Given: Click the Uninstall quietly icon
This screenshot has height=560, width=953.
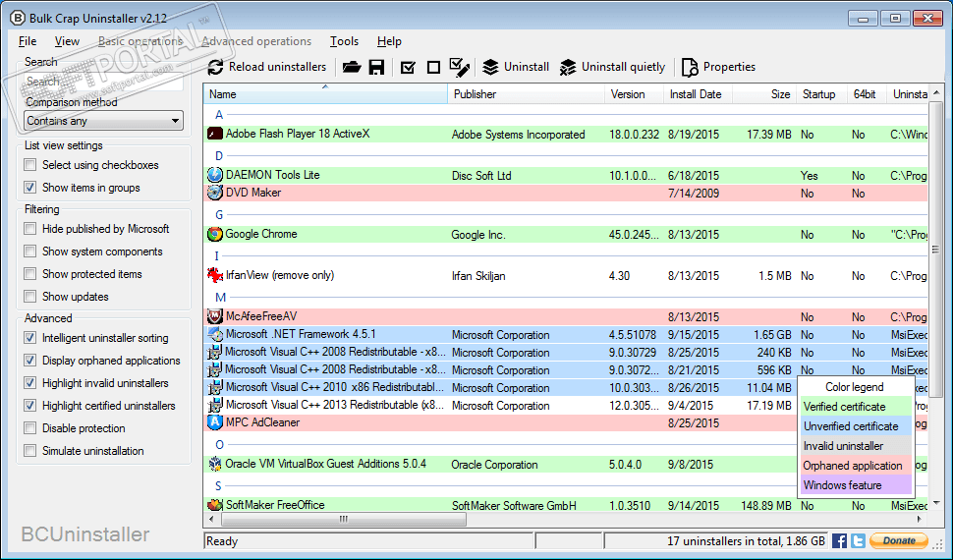Looking at the screenshot, I should [x=568, y=67].
